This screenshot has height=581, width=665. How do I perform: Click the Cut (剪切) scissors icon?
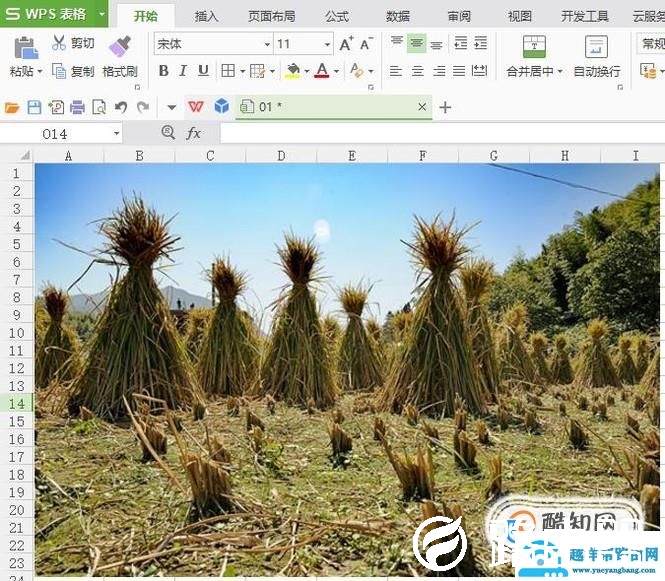[x=59, y=43]
